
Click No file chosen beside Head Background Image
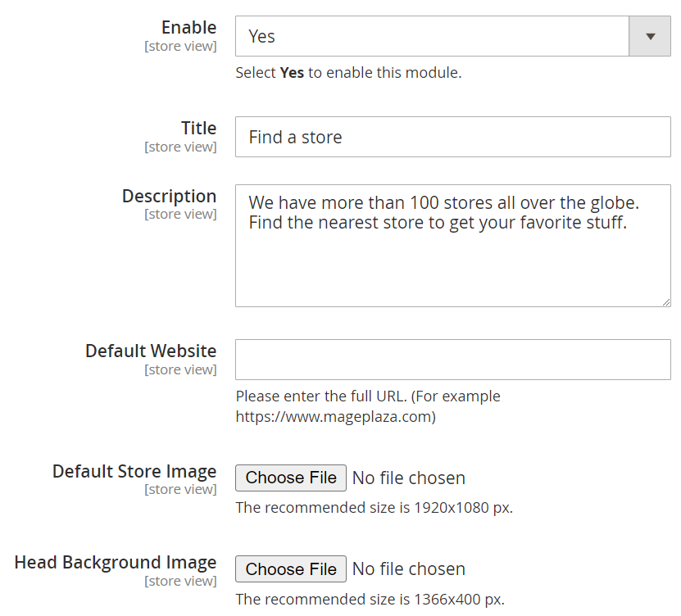tap(408, 568)
